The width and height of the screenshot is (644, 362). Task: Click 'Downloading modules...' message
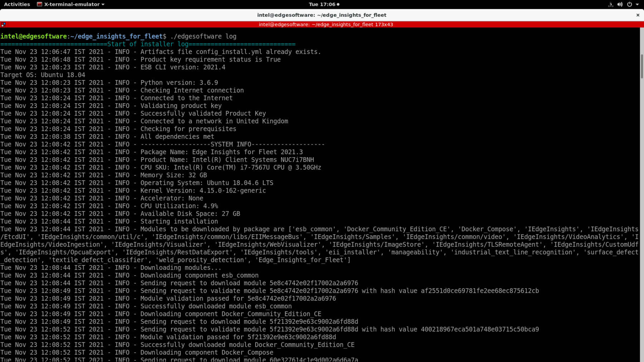(181, 268)
